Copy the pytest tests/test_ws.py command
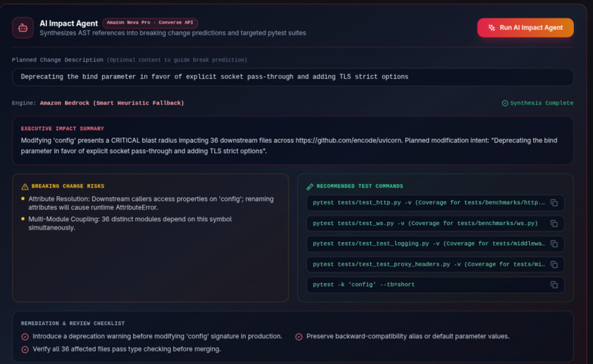Viewport: 593px width, 364px height. click(x=554, y=224)
